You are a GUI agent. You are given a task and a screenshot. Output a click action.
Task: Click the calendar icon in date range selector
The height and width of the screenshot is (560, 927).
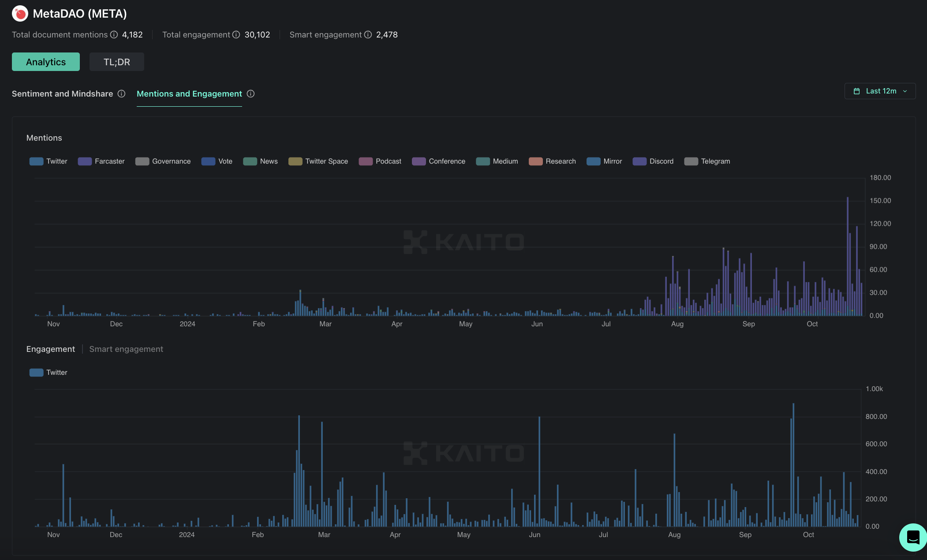coord(856,91)
